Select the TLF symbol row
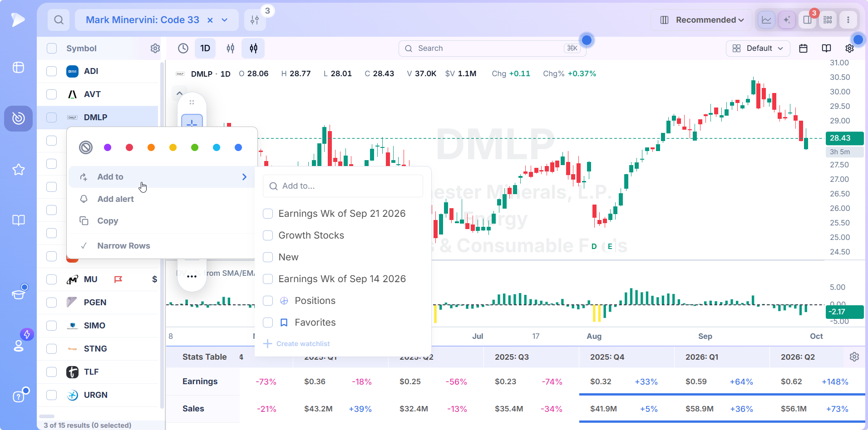 click(98, 372)
